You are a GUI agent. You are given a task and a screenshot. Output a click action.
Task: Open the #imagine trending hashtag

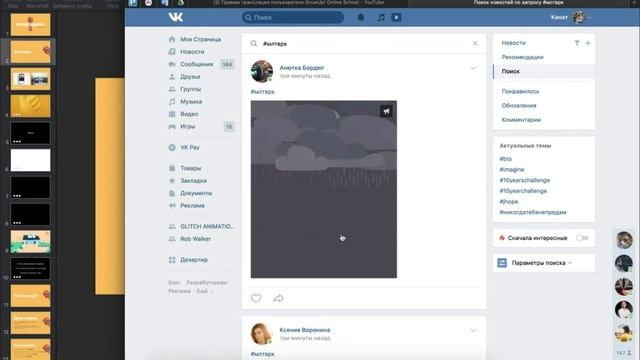tap(511, 169)
